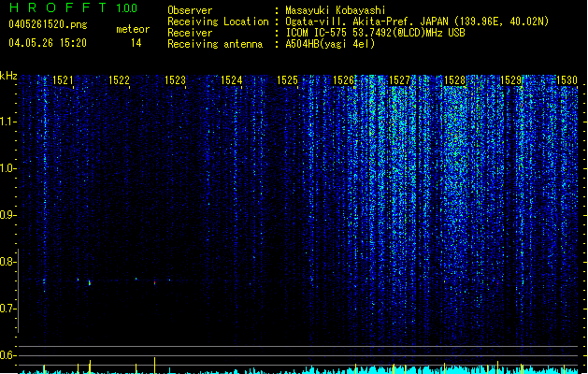
Task: Click the 1527 time axis label
Action: click(x=400, y=80)
